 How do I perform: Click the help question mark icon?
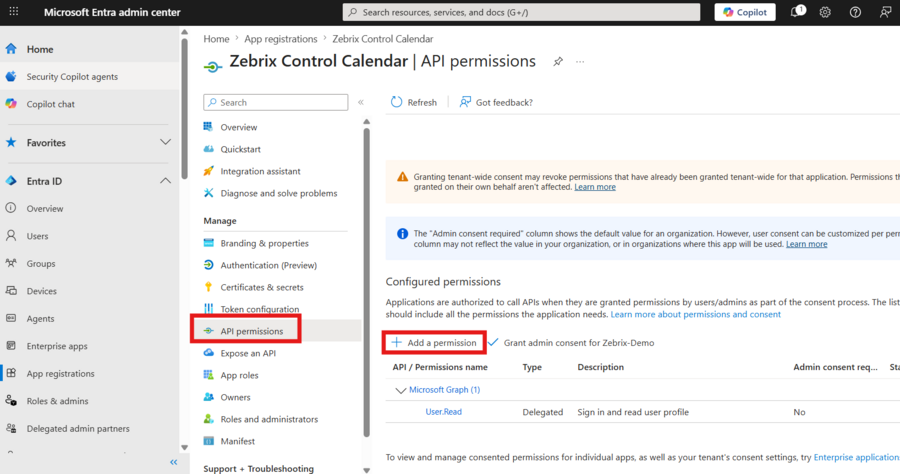[855, 12]
